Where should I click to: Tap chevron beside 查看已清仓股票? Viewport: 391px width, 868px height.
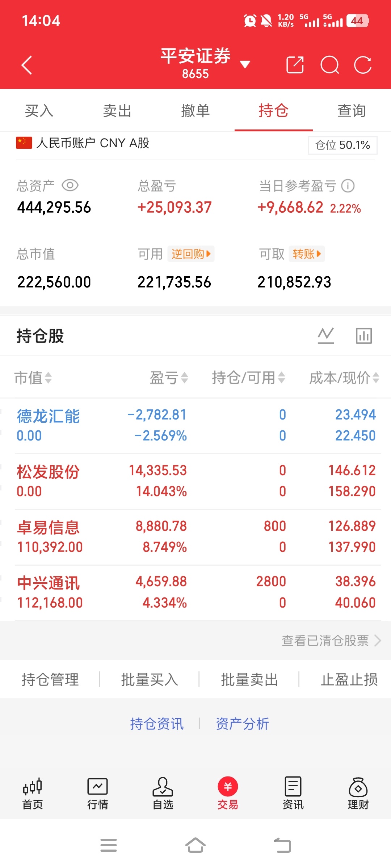(x=378, y=641)
